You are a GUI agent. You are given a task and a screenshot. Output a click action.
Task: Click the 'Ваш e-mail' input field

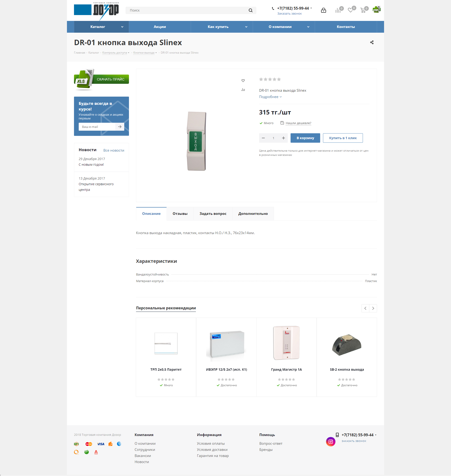pos(97,127)
